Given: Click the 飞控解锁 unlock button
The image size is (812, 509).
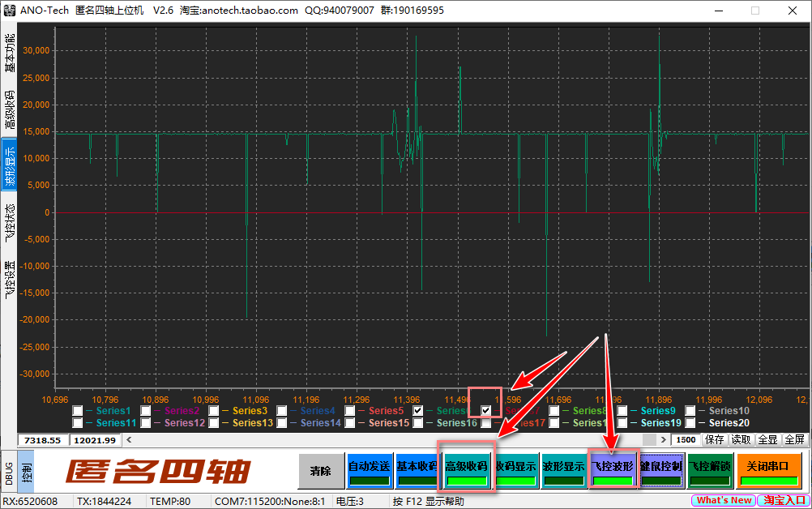Looking at the screenshot, I should tap(709, 471).
